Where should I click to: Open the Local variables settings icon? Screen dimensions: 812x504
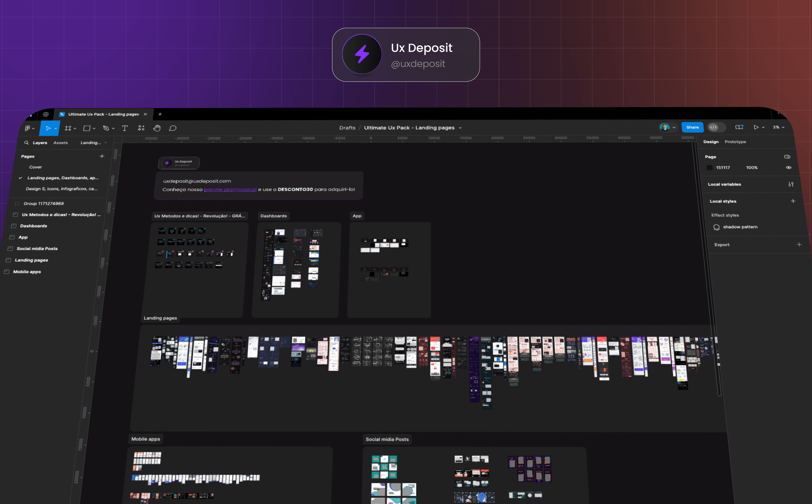pyautogui.click(x=791, y=184)
